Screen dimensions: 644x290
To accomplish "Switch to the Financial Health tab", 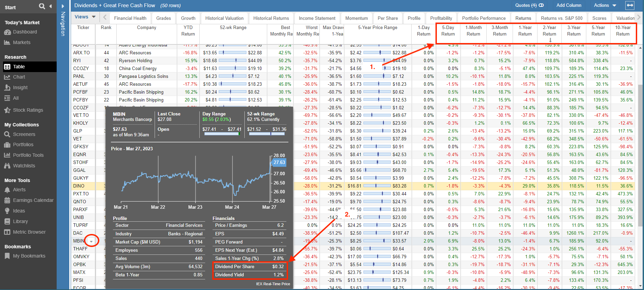I will pos(130,18).
